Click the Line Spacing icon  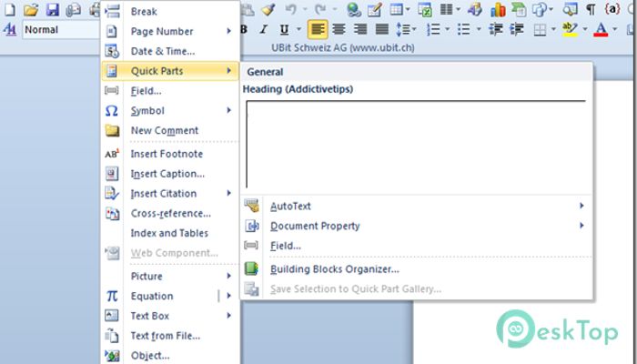[x=404, y=29]
